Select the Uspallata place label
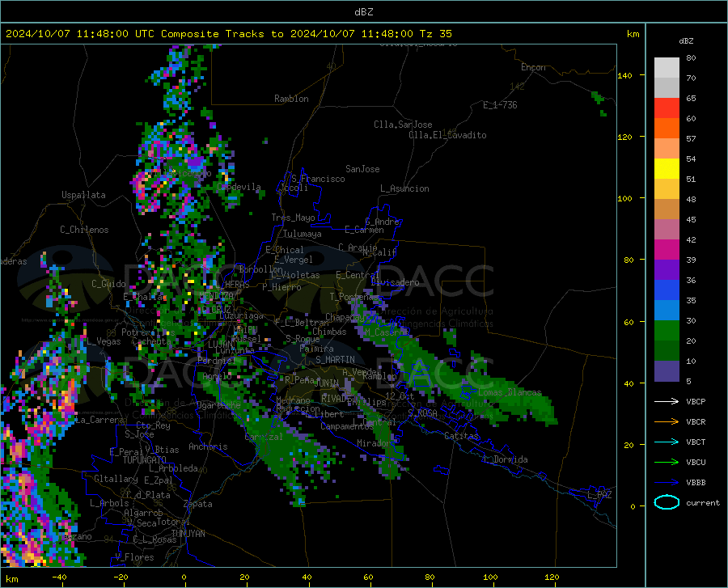 coord(83,196)
